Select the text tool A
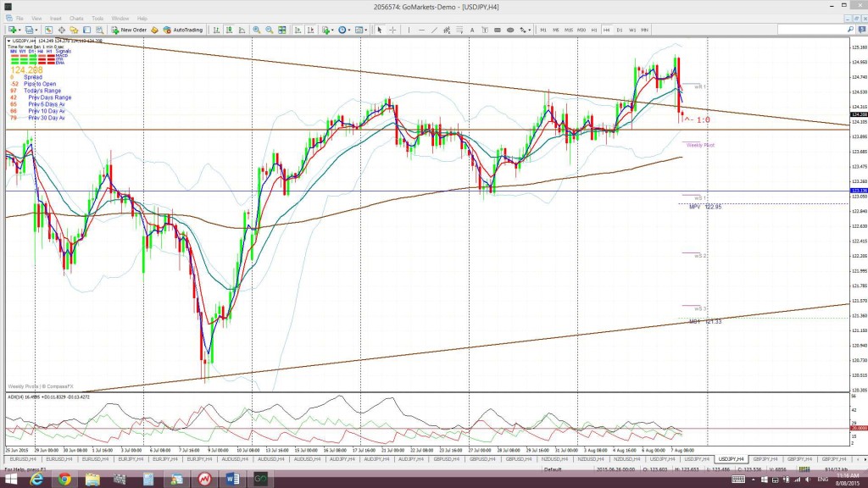The width and height of the screenshot is (868, 488). [472, 30]
